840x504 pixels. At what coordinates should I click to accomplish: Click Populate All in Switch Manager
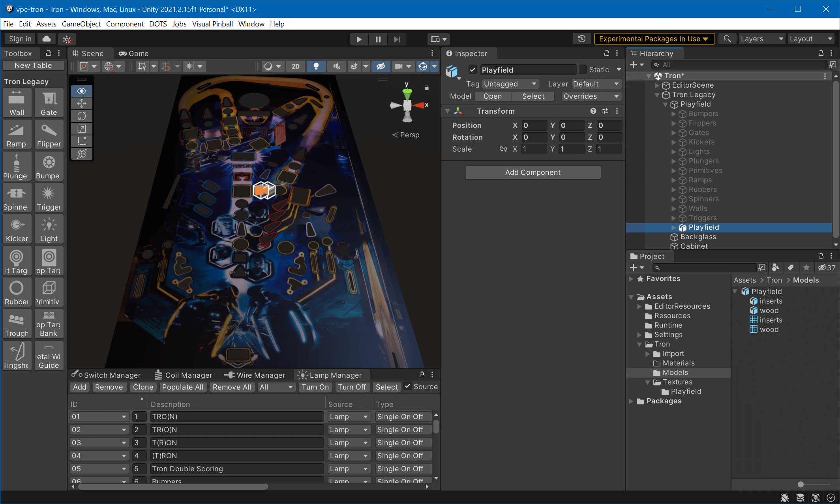[x=182, y=386]
